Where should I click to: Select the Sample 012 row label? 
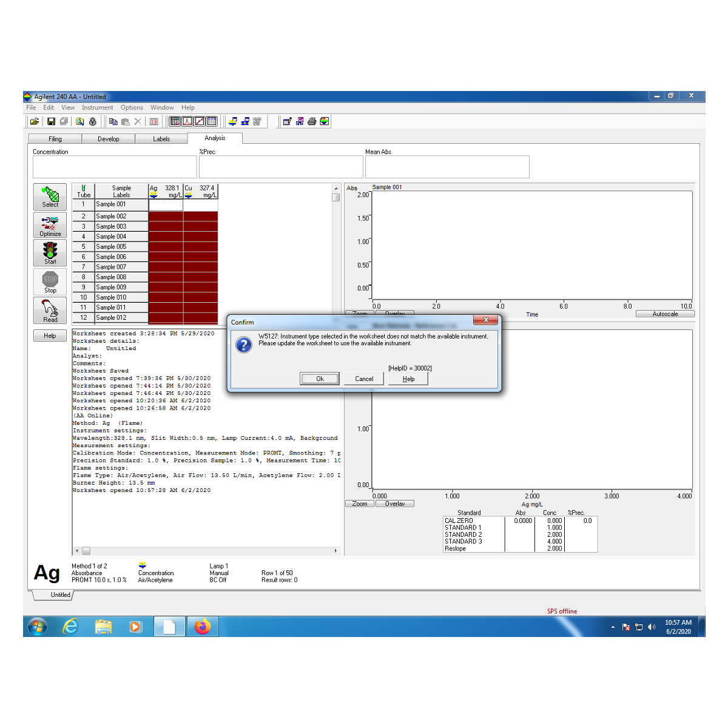[121, 317]
